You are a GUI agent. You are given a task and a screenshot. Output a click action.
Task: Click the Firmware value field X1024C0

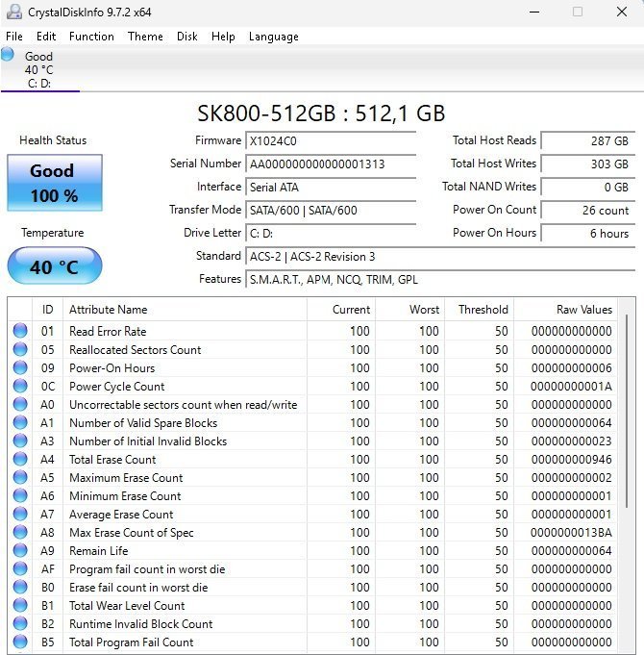331,141
